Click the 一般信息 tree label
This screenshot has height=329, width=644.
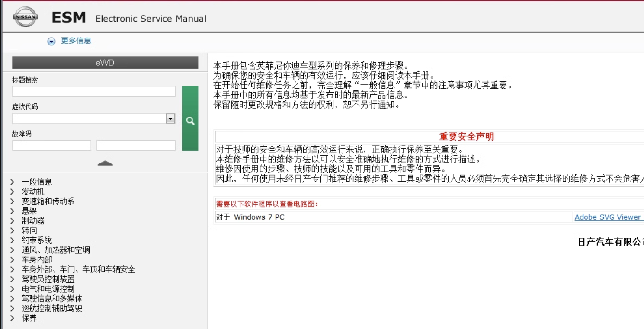(37, 182)
